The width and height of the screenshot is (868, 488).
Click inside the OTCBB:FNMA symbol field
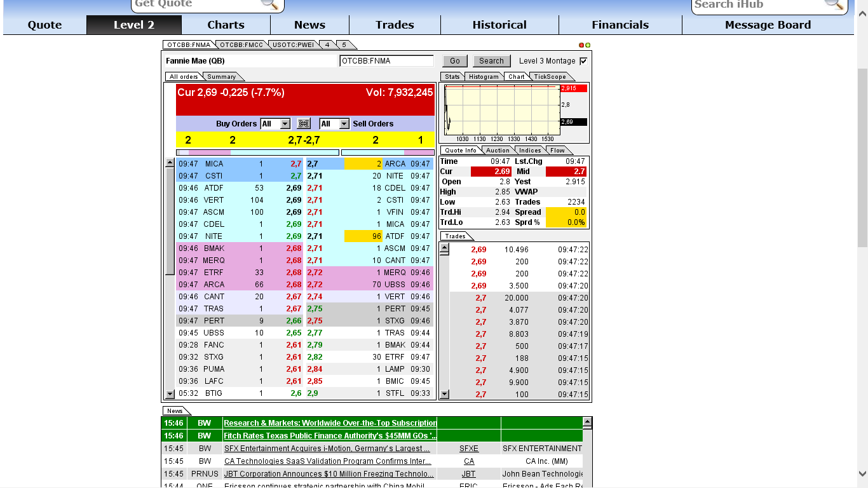388,60
